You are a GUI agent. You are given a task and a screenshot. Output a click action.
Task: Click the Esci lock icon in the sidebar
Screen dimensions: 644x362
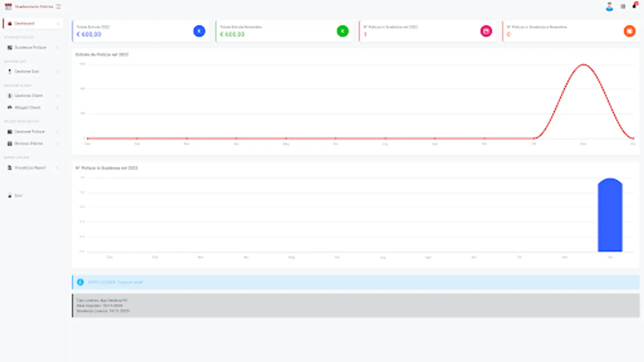click(10, 195)
